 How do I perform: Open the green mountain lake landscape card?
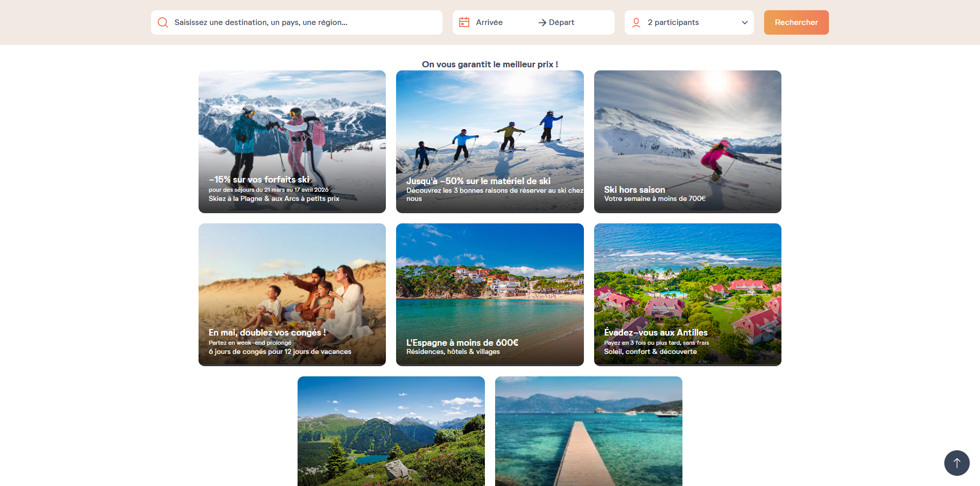[x=391, y=431]
